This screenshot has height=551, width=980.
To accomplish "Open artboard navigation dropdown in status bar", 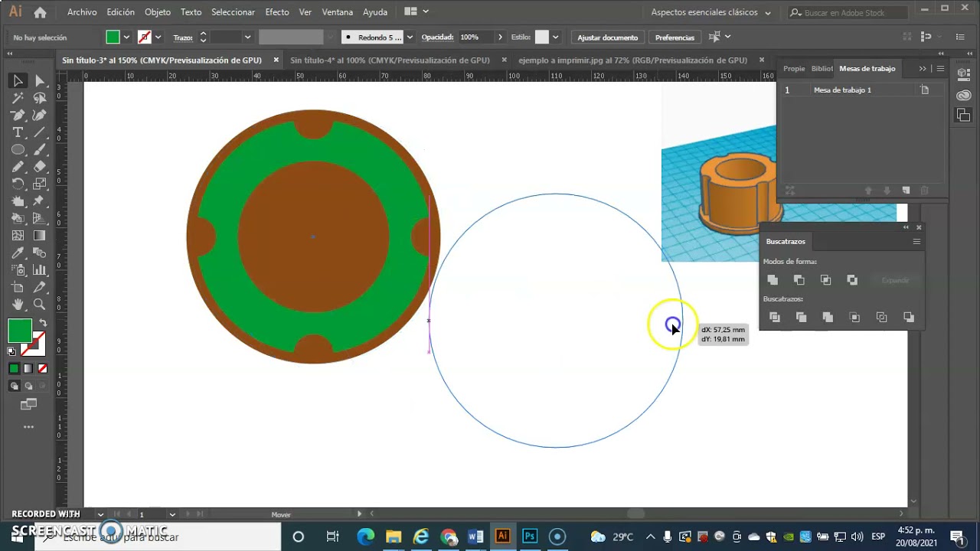I will click(172, 514).
